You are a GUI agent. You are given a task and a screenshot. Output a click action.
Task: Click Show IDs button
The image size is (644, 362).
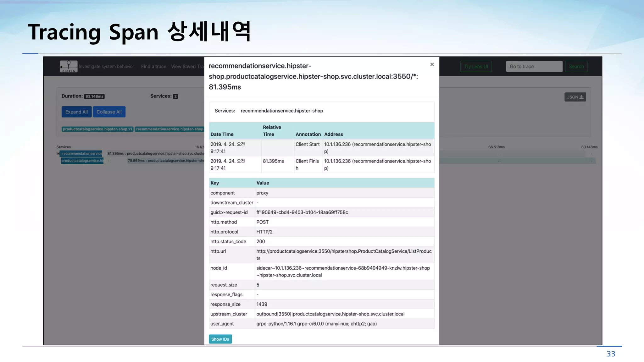point(220,339)
